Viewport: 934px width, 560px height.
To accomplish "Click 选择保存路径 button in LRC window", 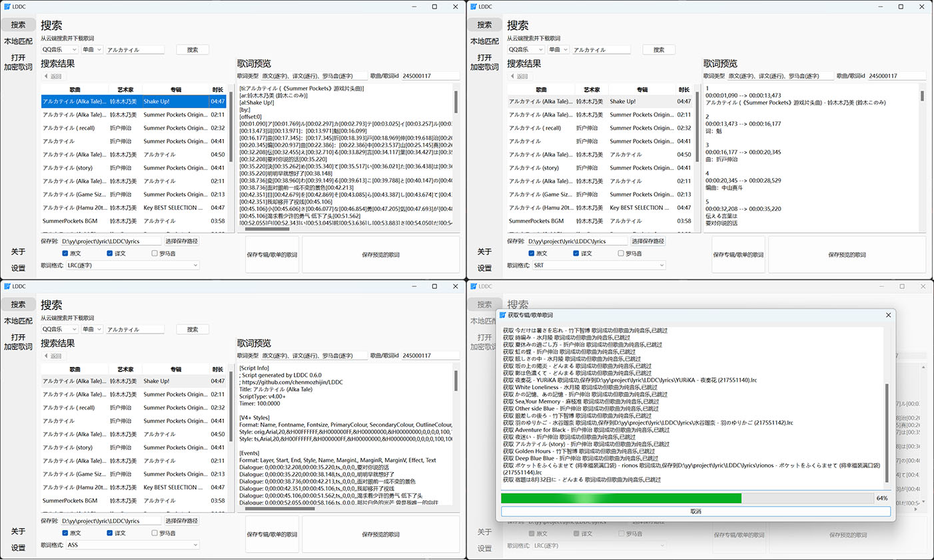I will 182,241.
